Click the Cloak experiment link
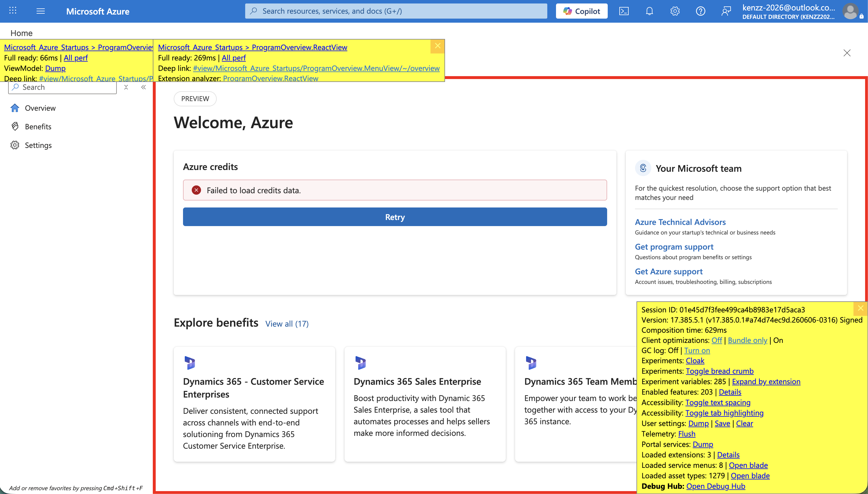 pos(695,361)
